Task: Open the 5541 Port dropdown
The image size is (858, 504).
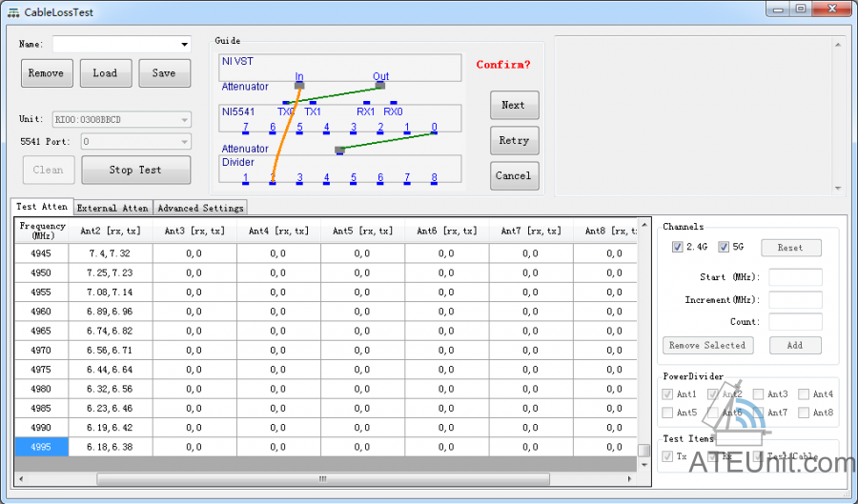Action: coord(184,142)
